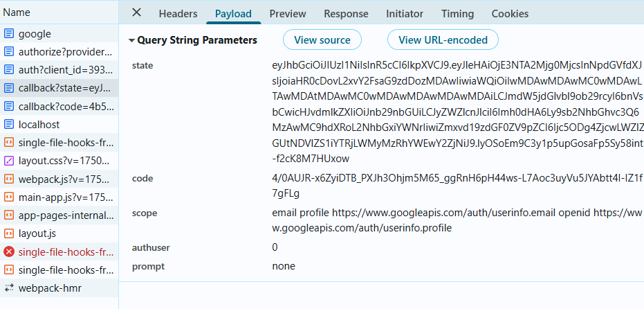
Task: Click the script icon next to layout.js
Action: pos(8,233)
